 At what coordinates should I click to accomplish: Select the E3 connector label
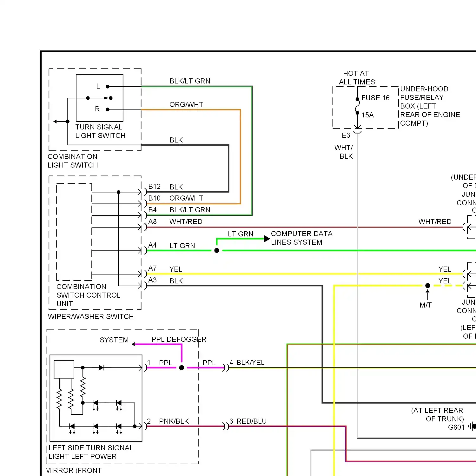pos(346,136)
